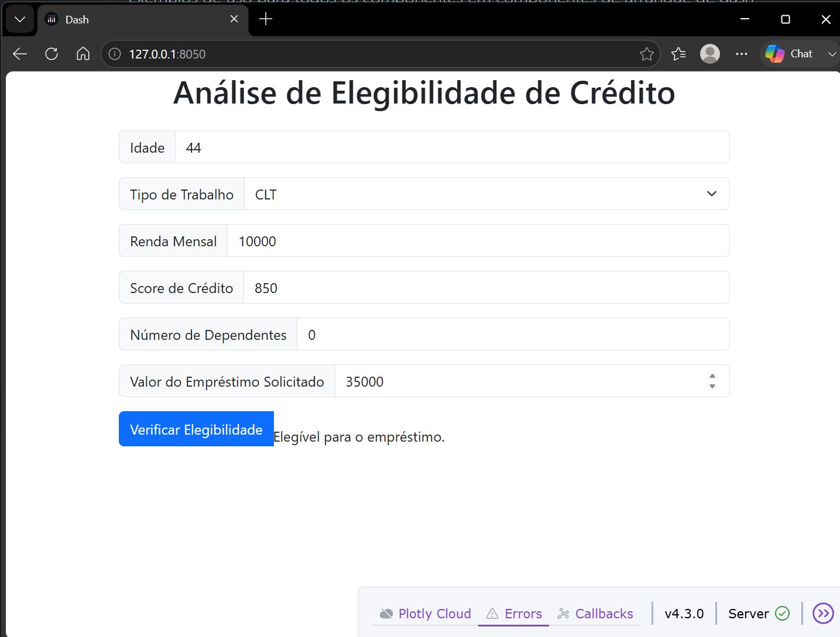The width and height of the screenshot is (840, 637).
Task: Click the result text Elegível para o empréstimo
Action: (359, 437)
